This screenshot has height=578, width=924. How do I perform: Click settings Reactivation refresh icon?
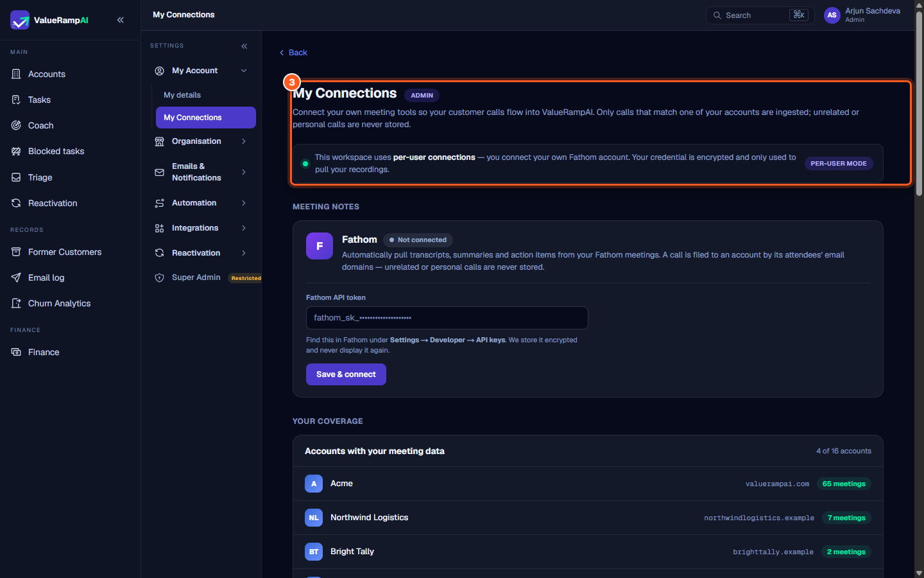pyautogui.click(x=160, y=253)
